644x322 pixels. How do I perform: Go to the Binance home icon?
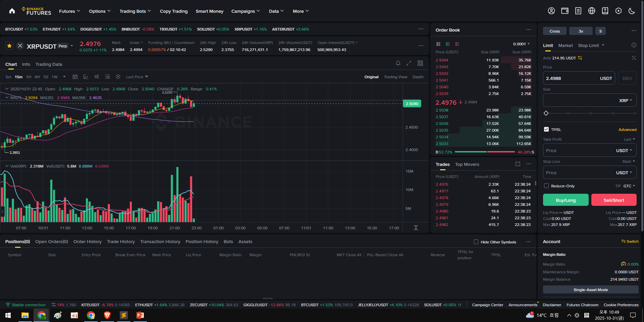(12, 11)
